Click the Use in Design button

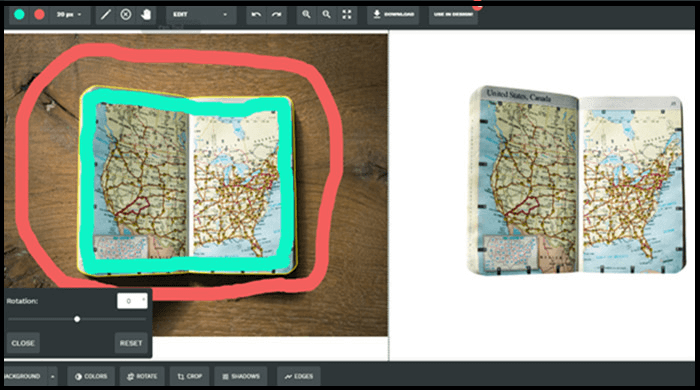453,15
